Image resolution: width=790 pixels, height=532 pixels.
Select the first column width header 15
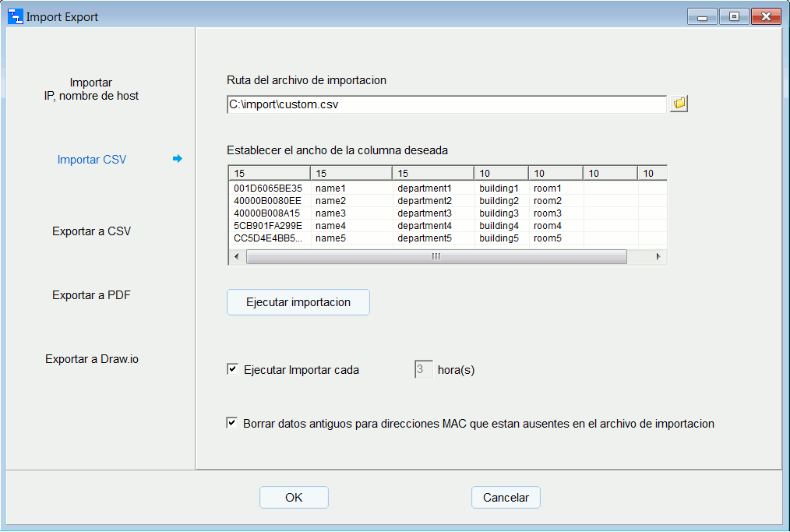click(269, 173)
